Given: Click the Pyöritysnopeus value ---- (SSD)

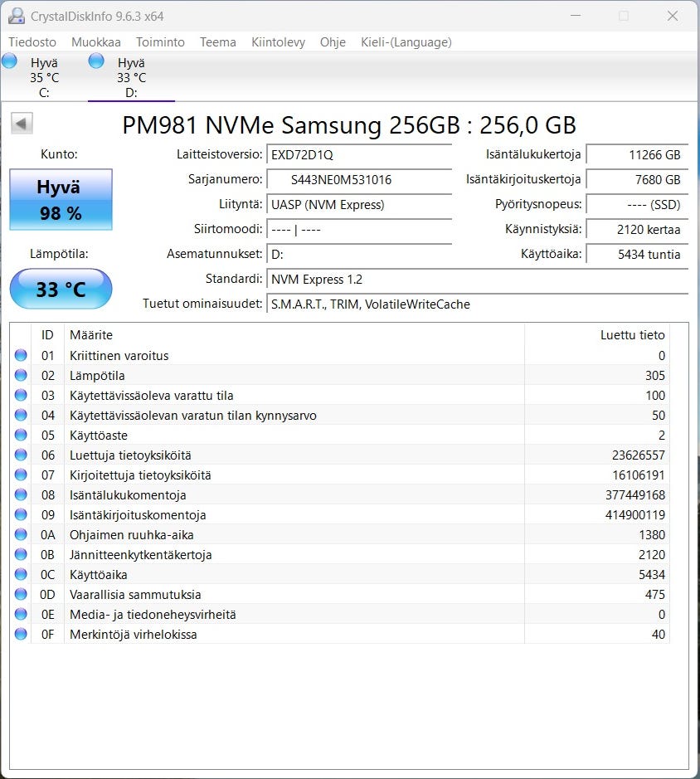Looking at the screenshot, I should pyautogui.click(x=638, y=204).
